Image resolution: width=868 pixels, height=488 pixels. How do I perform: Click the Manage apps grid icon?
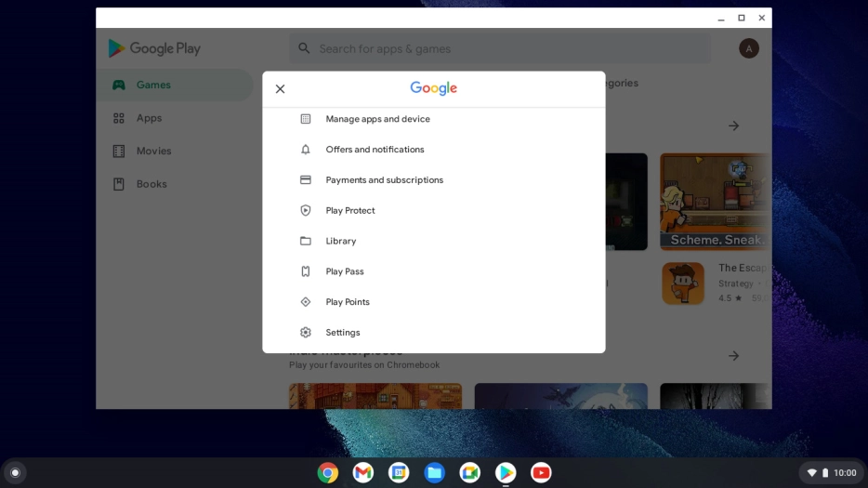tap(306, 119)
